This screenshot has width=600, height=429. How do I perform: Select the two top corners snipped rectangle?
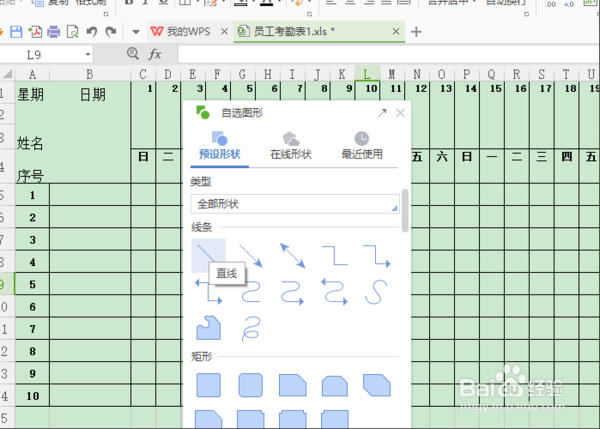tap(335, 386)
